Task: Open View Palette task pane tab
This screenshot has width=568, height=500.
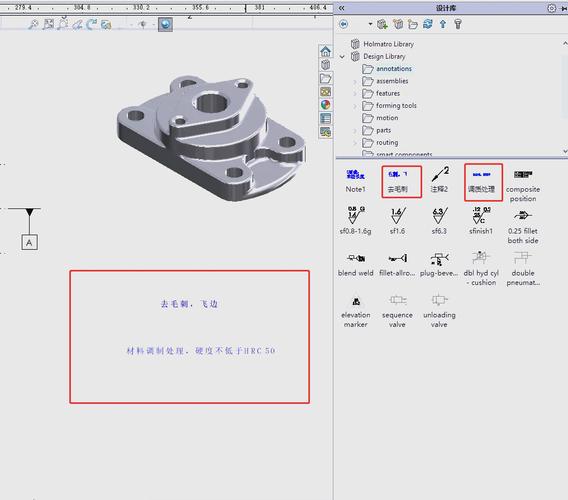Action: pos(326,91)
